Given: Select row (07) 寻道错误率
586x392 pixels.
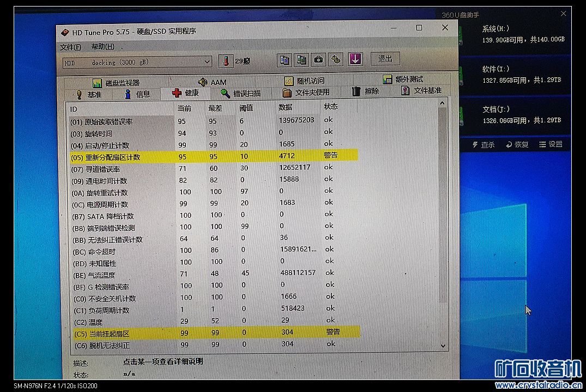Looking at the screenshot, I should click(214, 168).
